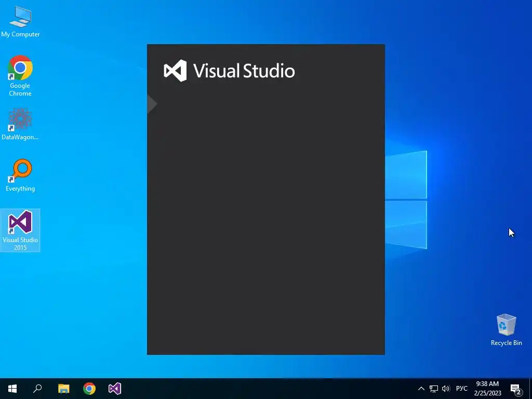
Task: Select the Everything search desktop shortcut
Action: click(20, 175)
